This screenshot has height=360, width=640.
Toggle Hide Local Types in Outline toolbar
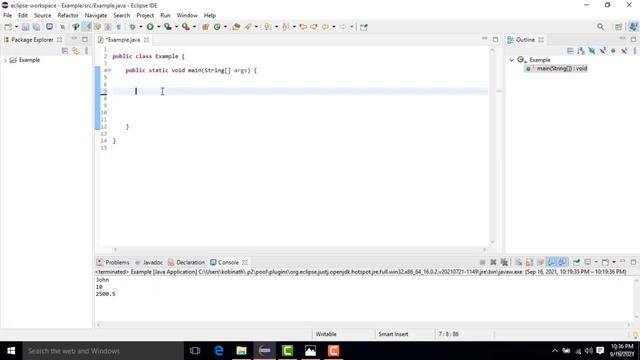(x=624, y=51)
